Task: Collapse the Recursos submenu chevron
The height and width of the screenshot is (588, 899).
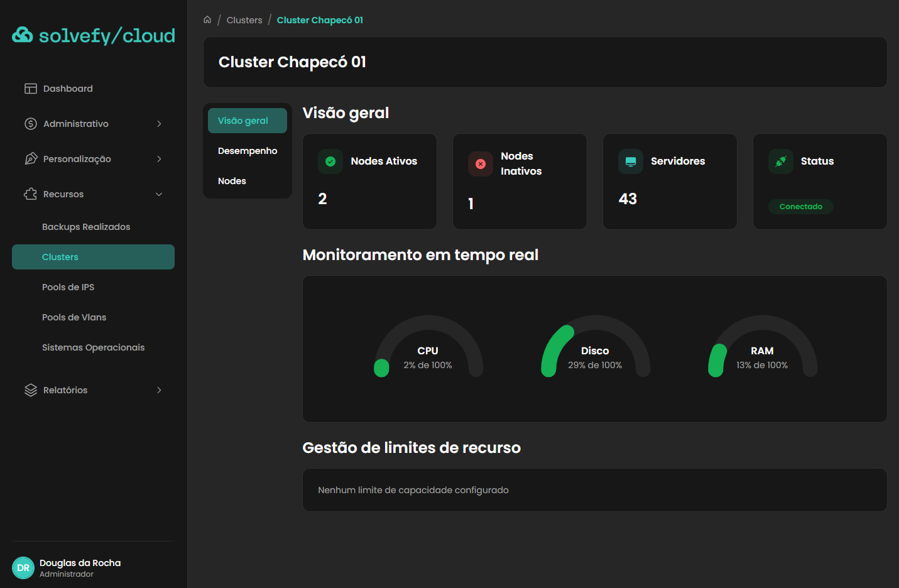Action: pyautogui.click(x=159, y=194)
